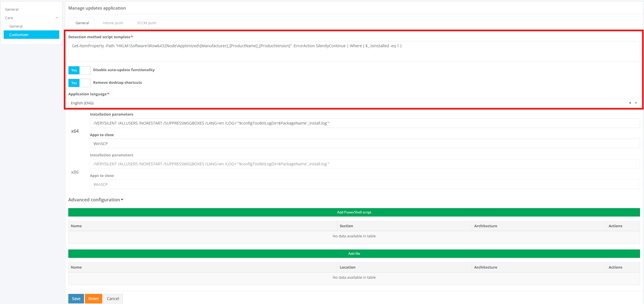Open the Application language dropdown arrow
This screenshot has height=304, width=644.
pos(636,103)
